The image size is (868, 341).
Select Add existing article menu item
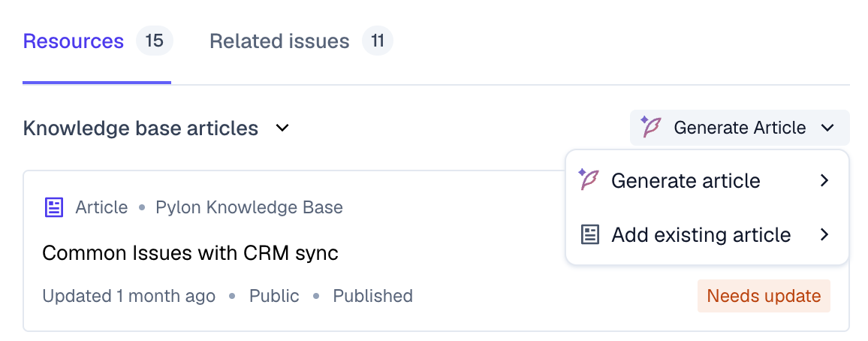pyautogui.click(x=707, y=234)
